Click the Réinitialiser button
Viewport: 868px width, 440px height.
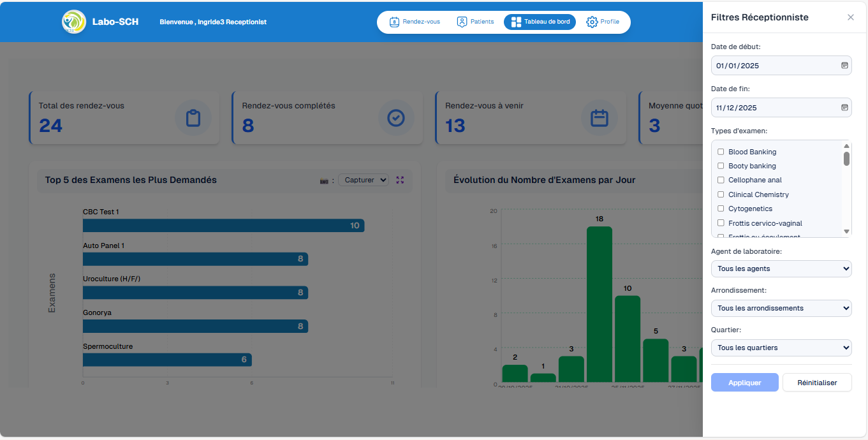point(816,383)
